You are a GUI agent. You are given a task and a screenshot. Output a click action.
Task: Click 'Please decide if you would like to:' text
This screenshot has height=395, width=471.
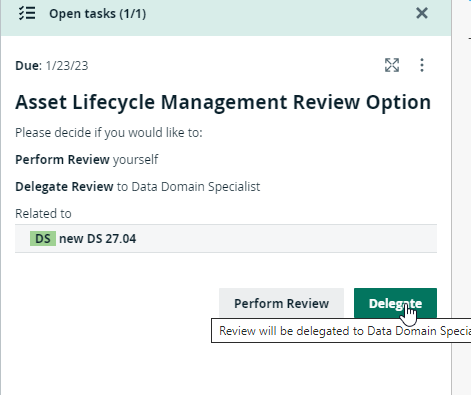click(x=109, y=133)
